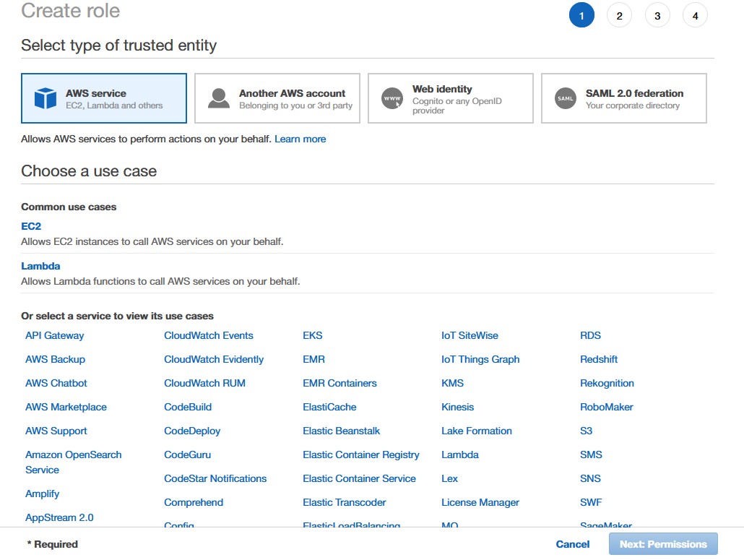Select the SMS service
The width and height of the screenshot is (744, 560).
(591, 455)
